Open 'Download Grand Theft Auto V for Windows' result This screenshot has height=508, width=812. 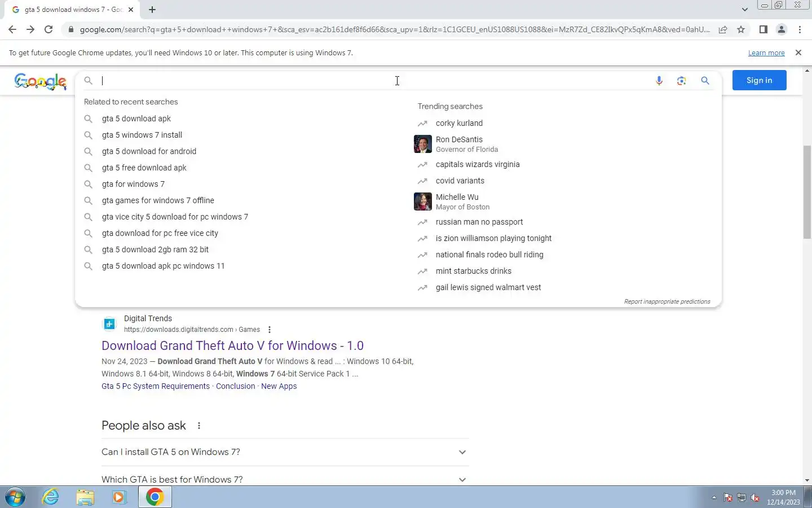232,345
